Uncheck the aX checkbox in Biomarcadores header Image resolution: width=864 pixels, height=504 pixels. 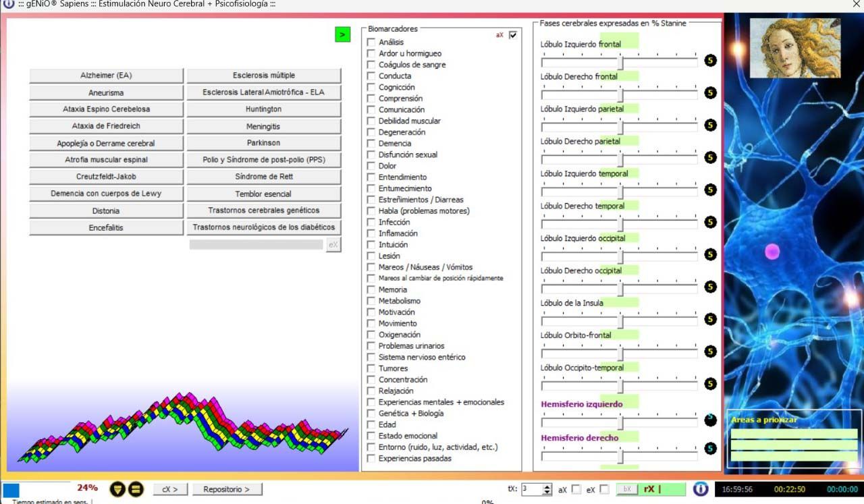click(513, 35)
